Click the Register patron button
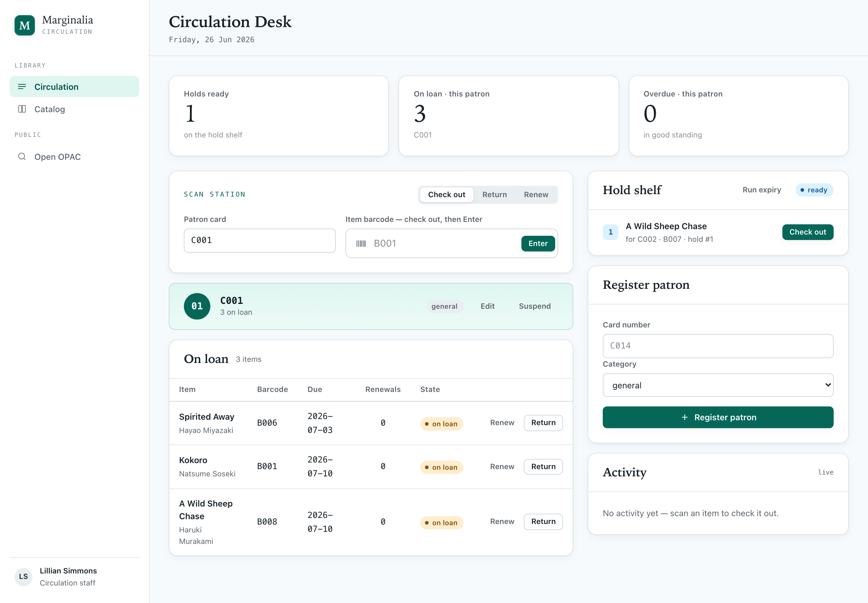 tap(718, 417)
